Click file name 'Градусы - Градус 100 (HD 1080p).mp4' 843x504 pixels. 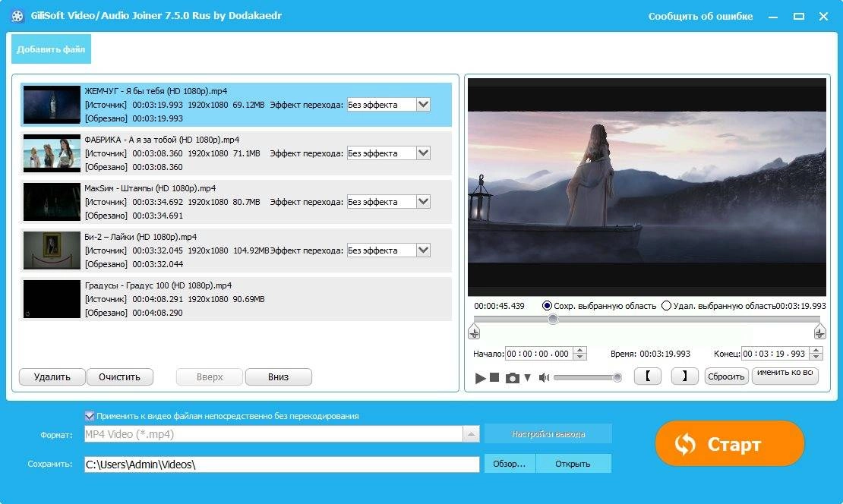pos(158,285)
